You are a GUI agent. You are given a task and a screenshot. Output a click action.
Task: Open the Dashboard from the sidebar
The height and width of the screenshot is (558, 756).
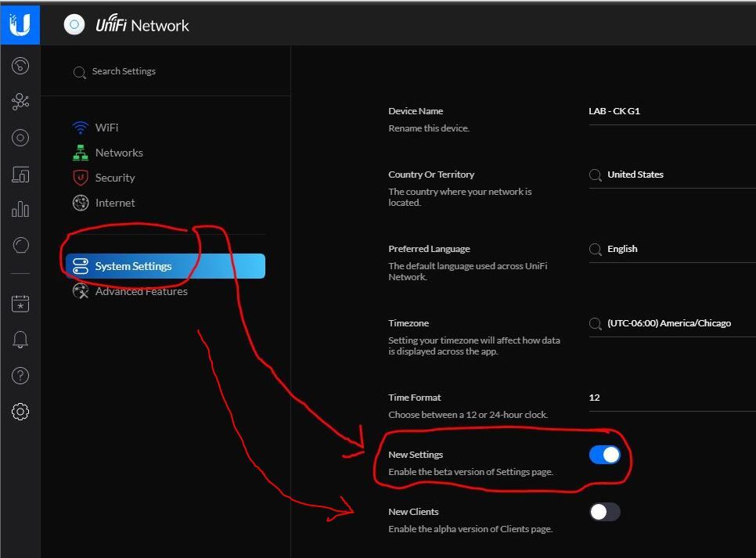[20, 67]
